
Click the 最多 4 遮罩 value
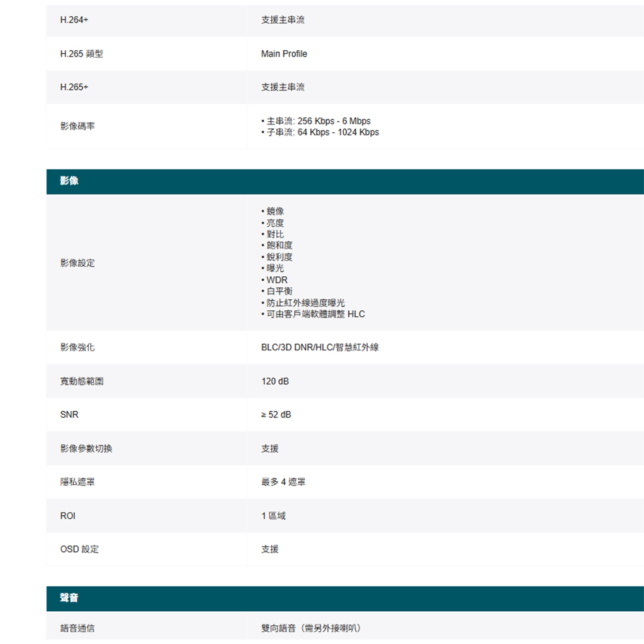pyautogui.click(x=283, y=482)
